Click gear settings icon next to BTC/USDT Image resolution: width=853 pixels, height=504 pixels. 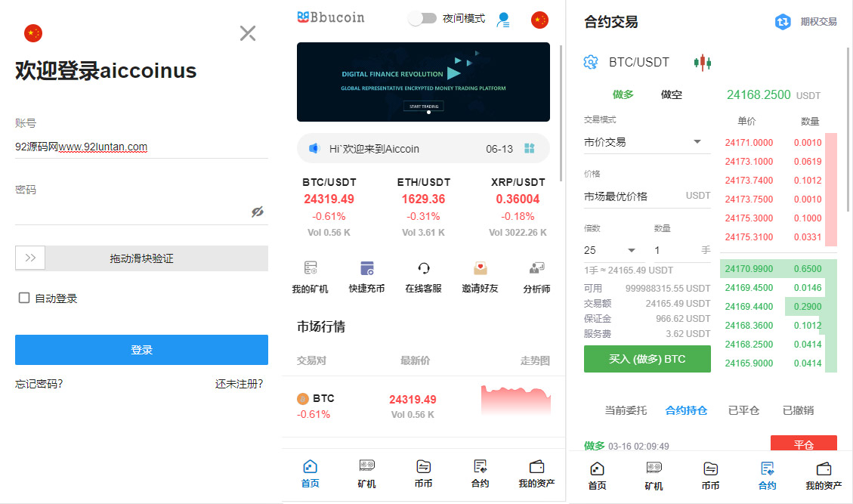(x=591, y=62)
